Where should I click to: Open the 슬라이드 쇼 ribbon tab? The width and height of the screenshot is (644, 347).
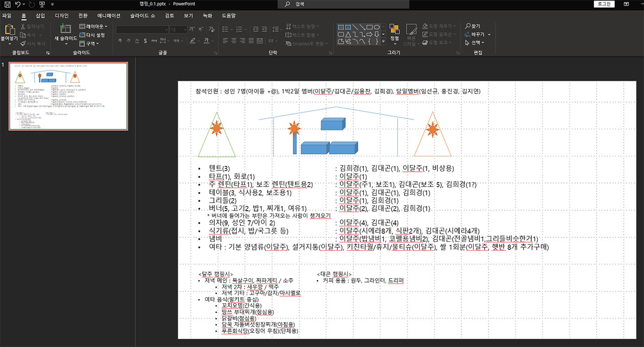pos(143,16)
